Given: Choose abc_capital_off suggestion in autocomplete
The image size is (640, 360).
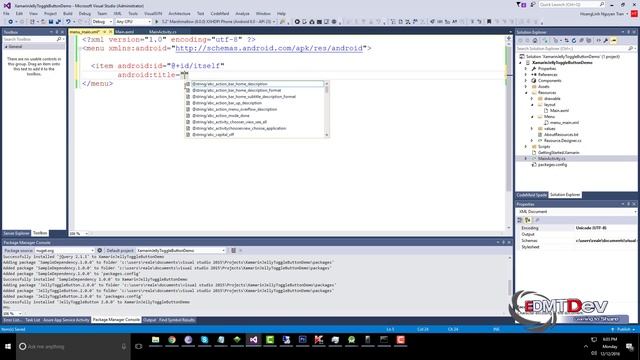Looking at the screenshot, I should click(x=213, y=135).
